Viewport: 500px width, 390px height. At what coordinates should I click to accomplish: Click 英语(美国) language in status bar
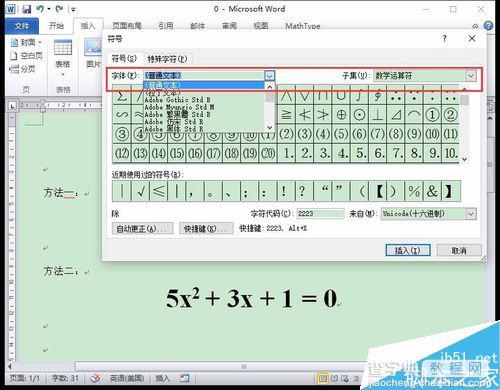[127, 378]
